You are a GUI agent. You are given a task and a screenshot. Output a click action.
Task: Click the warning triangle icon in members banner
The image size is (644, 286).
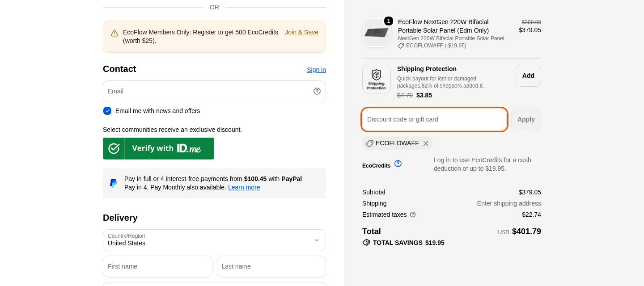click(x=114, y=33)
